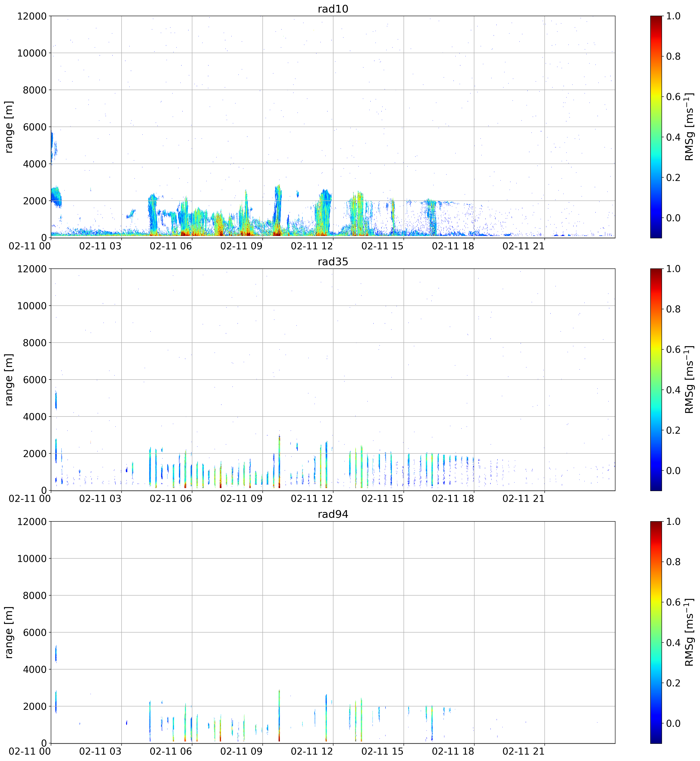This screenshot has width=700, height=761.
Task: Click the '02-11 21' tick under rad94
Action: coord(523,751)
